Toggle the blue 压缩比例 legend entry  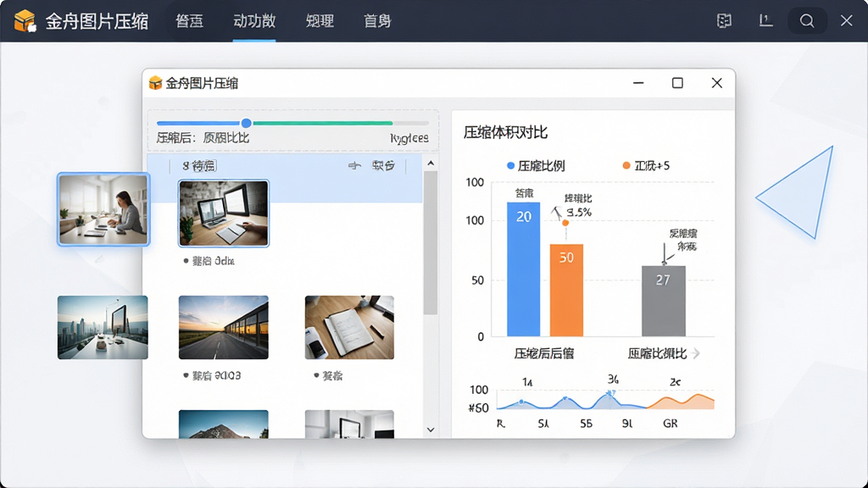pos(536,165)
